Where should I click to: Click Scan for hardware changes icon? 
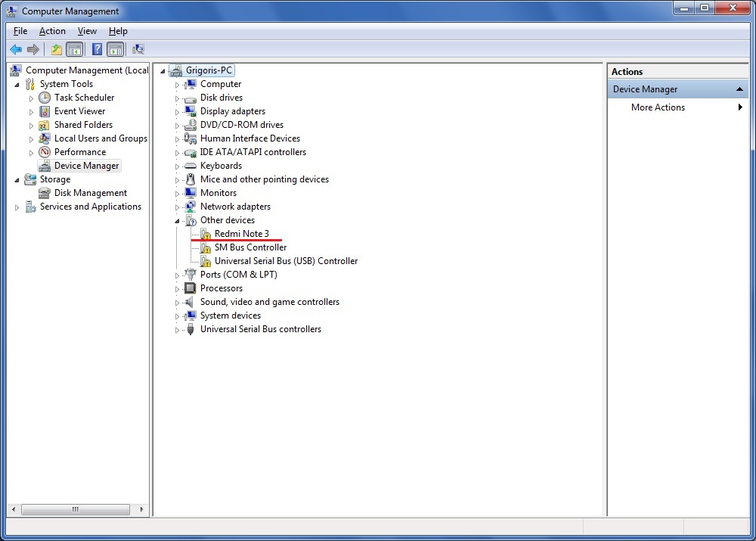click(138, 50)
